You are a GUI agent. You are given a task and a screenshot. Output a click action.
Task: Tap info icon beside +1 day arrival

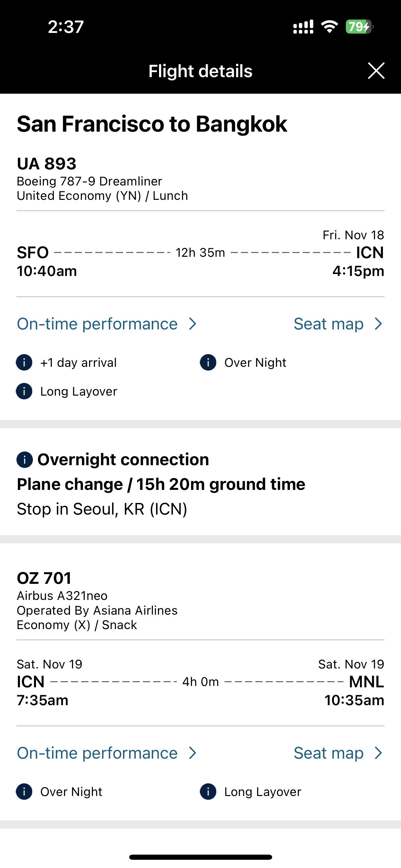[x=24, y=362]
